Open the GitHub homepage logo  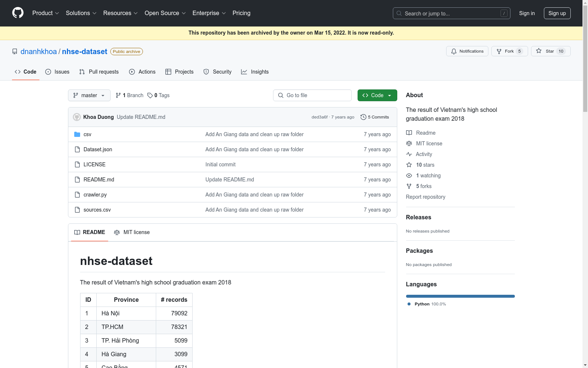point(18,13)
